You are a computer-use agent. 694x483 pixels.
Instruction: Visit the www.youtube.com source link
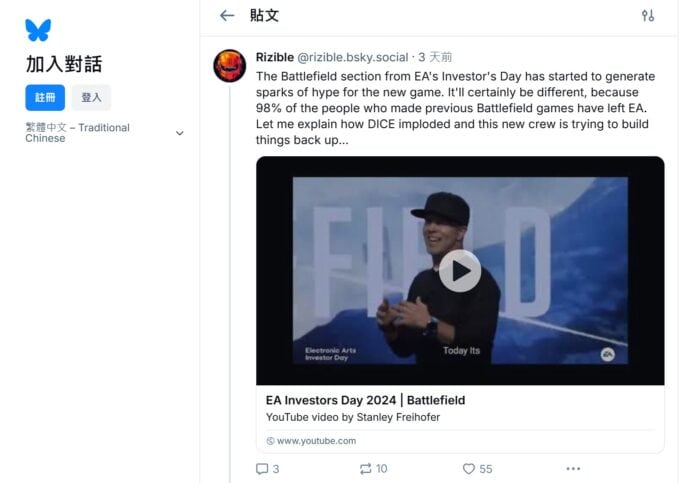pos(316,440)
